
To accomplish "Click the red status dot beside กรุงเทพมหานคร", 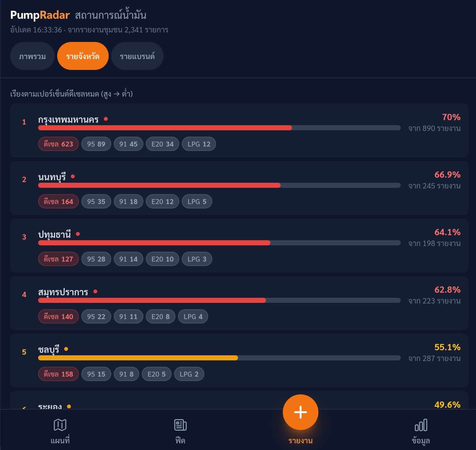I will (106, 119).
